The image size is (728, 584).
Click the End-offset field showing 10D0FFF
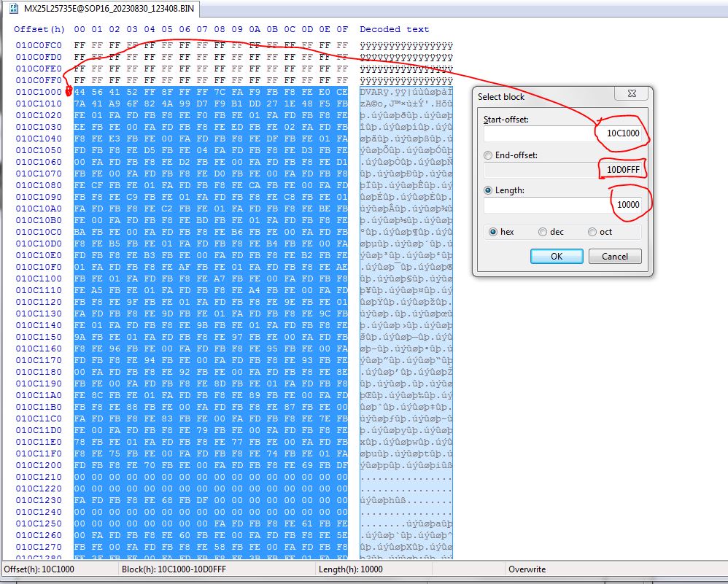[563, 169]
